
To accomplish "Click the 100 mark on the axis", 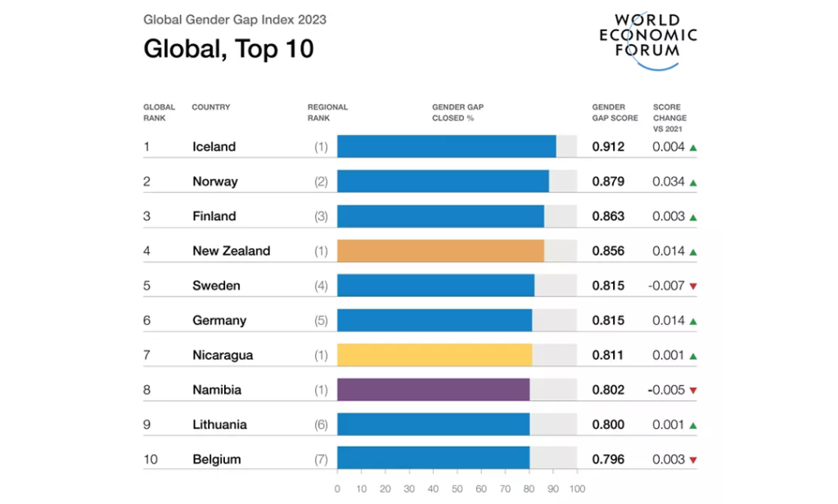I will [578, 488].
